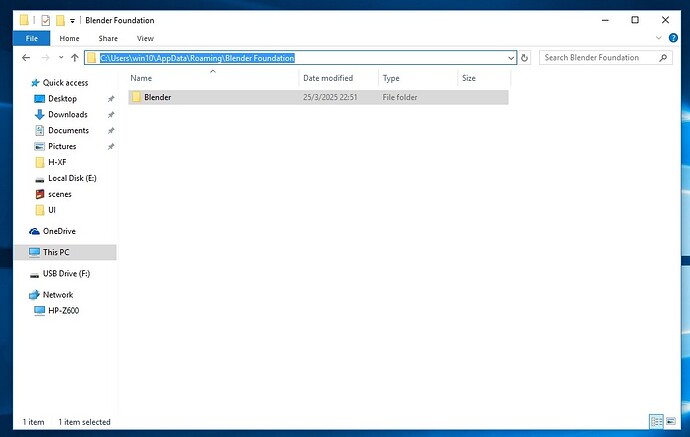The height and width of the screenshot is (437, 690).
Task: Expand the address bar history dropdown
Action: pyautogui.click(x=510, y=58)
